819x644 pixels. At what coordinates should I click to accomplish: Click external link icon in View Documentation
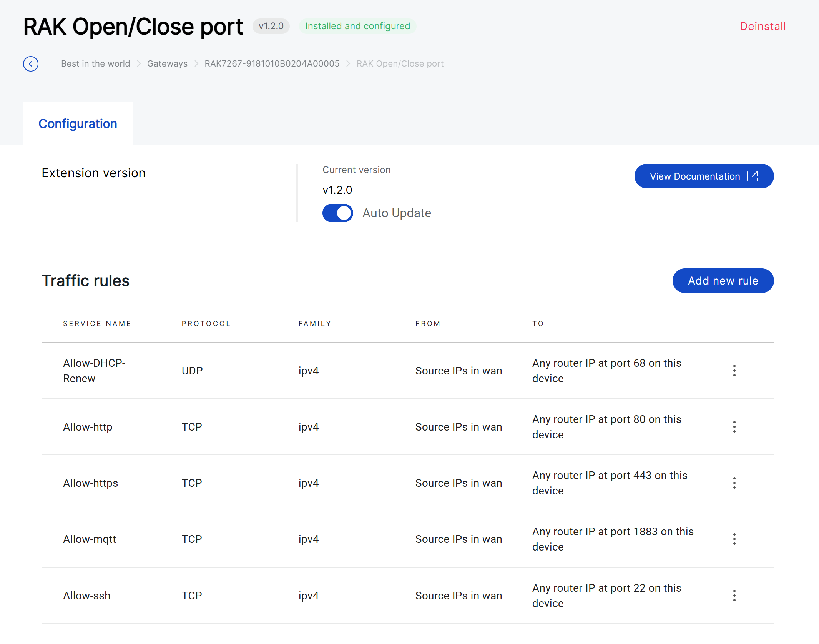pos(753,176)
